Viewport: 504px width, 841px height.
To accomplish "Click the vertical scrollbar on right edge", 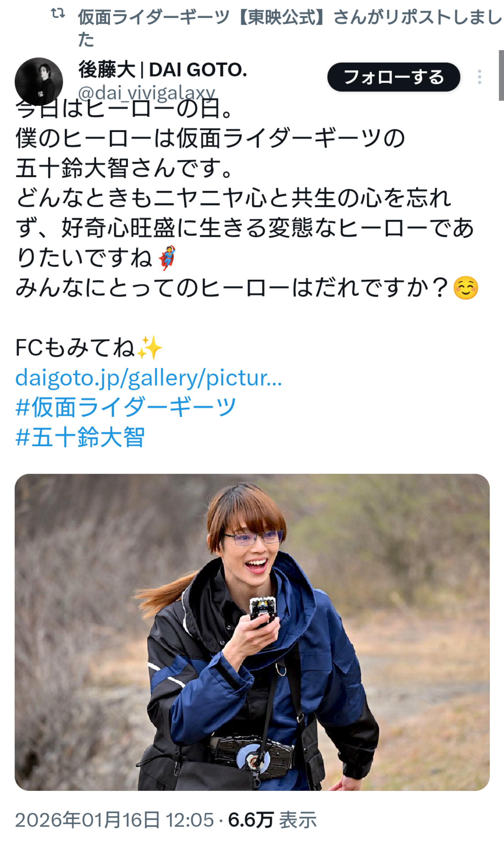I will [501, 75].
